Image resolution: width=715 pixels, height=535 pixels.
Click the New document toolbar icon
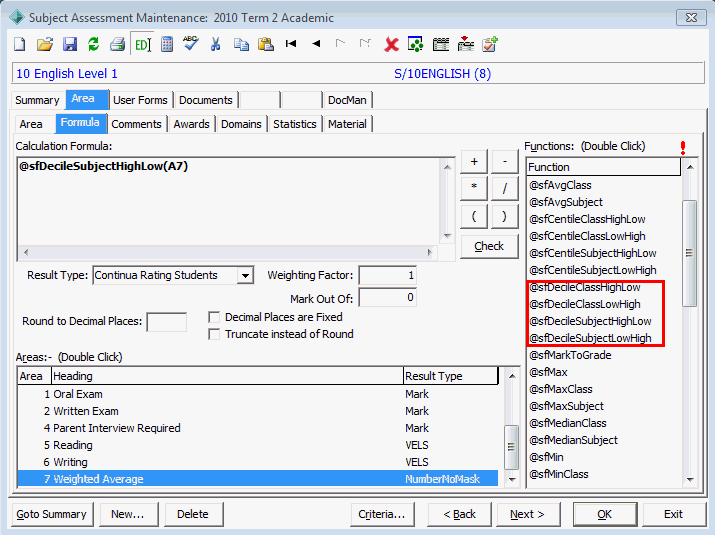20,44
